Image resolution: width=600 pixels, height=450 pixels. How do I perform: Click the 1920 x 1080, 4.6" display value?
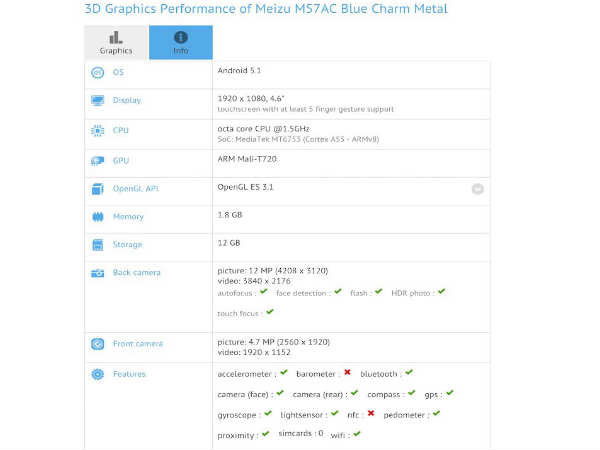coord(251,98)
